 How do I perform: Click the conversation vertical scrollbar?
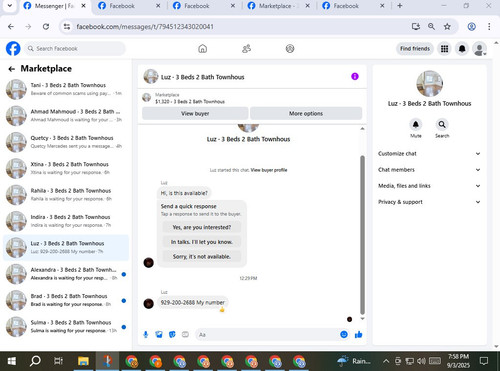362,235
